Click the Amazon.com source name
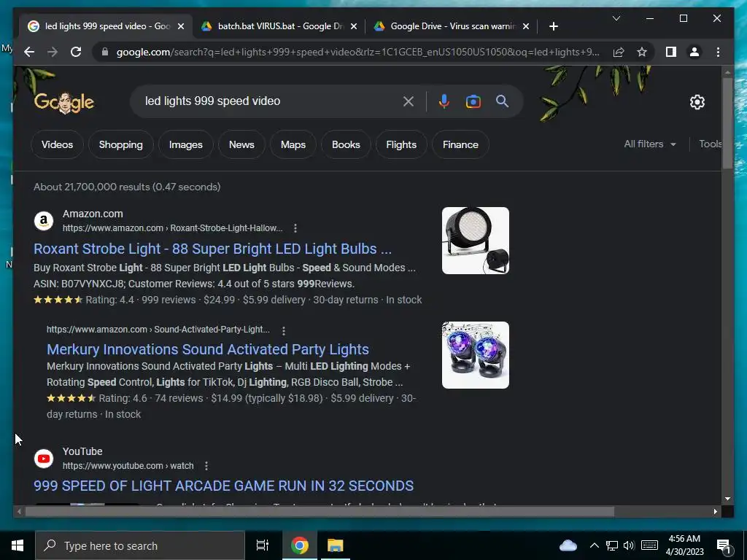Viewport: 747px width, 560px height. coord(93,214)
